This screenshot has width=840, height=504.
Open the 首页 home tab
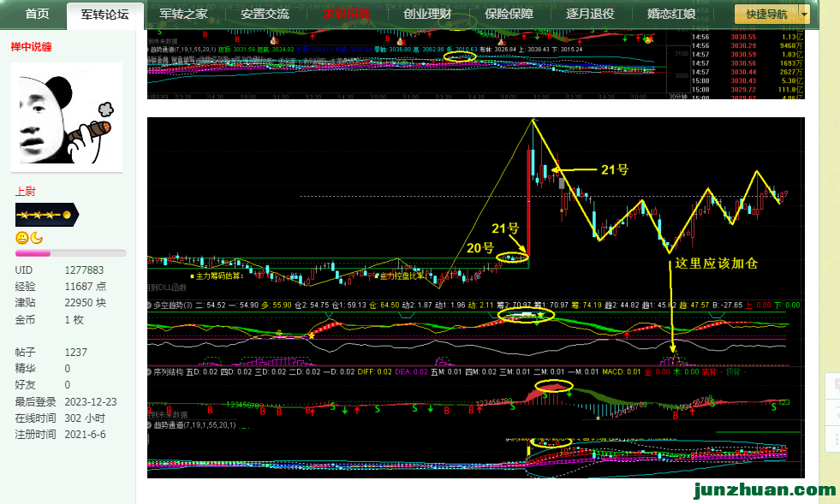point(37,14)
